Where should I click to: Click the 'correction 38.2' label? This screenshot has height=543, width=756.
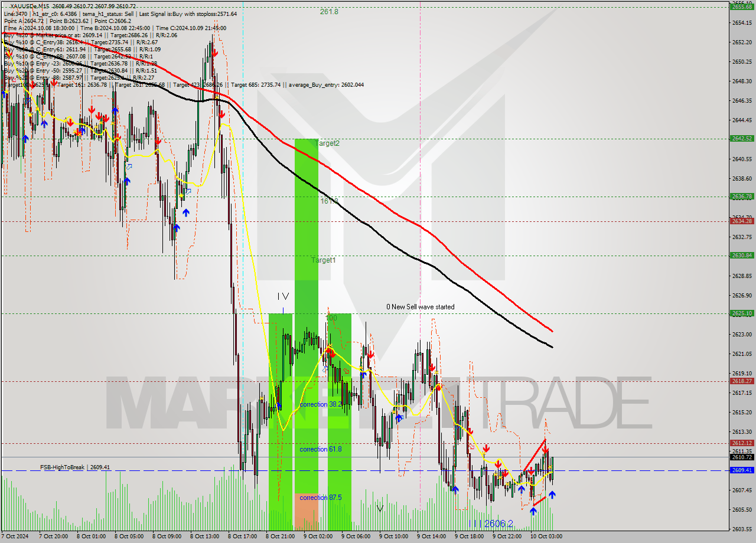point(321,404)
